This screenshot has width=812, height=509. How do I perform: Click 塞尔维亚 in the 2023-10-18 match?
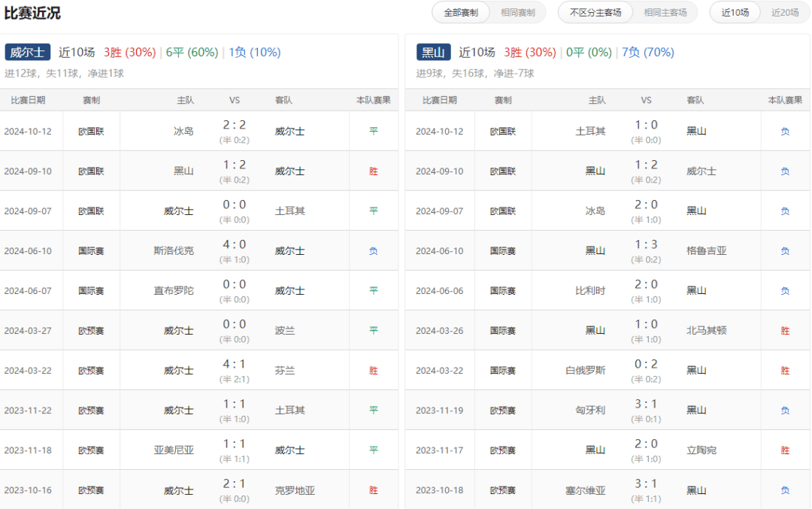pyautogui.click(x=586, y=490)
